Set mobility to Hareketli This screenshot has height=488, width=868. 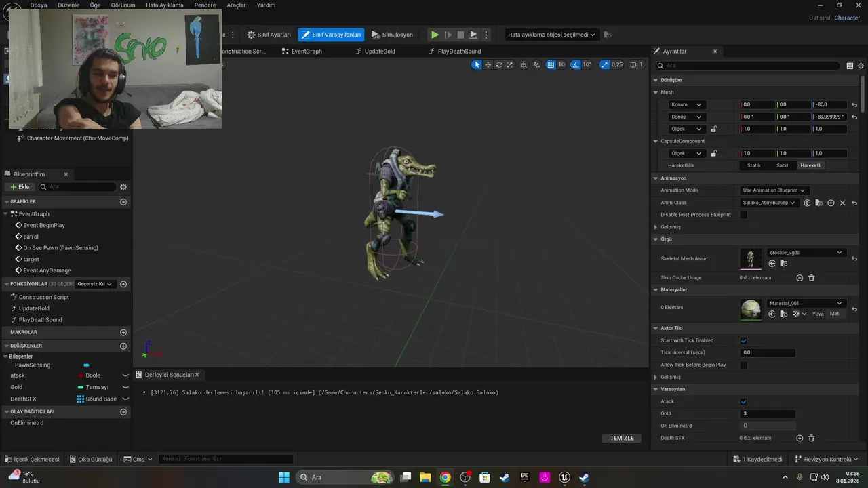point(811,165)
